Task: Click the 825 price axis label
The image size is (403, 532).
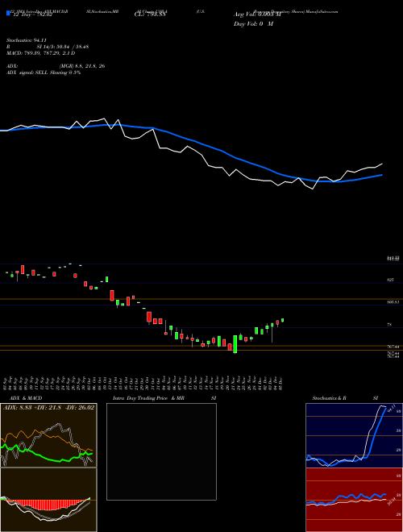Action: pos(390,281)
